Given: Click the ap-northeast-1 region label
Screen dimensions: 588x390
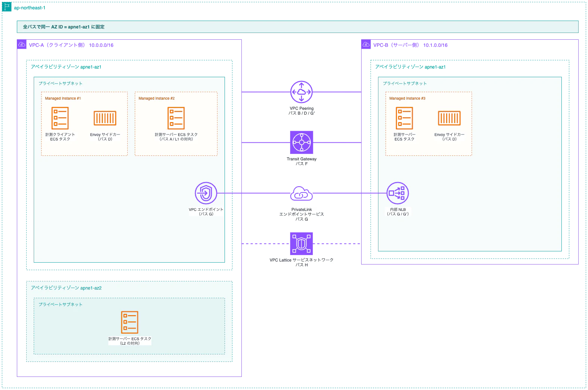Looking at the screenshot, I should click(x=30, y=7).
